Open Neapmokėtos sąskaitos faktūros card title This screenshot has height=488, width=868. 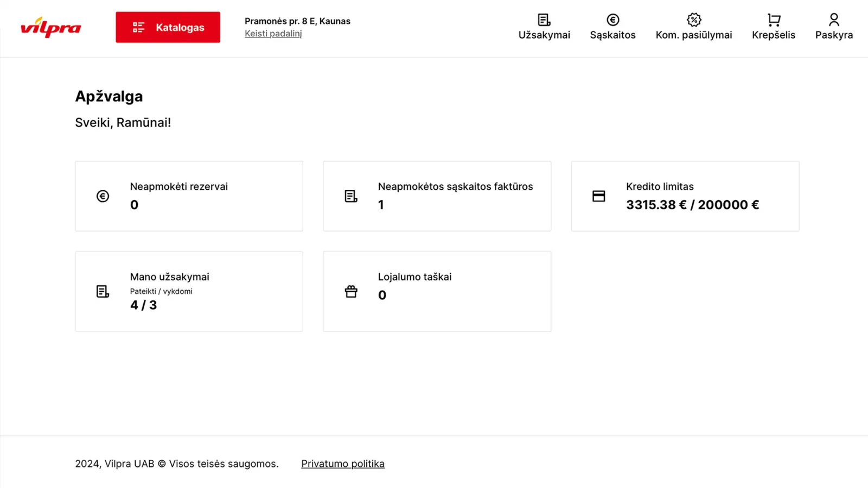click(x=456, y=187)
